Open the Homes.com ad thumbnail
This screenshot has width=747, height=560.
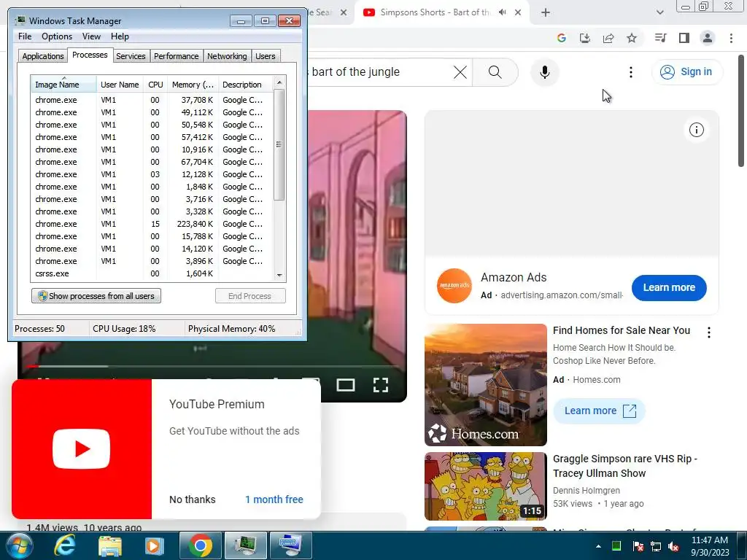[x=485, y=385]
